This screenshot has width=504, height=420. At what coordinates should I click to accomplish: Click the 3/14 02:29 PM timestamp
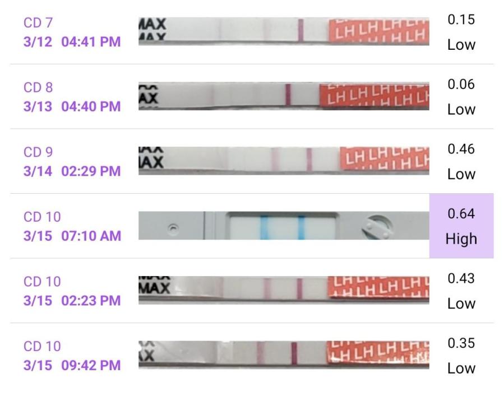click(x=72, y=171)
